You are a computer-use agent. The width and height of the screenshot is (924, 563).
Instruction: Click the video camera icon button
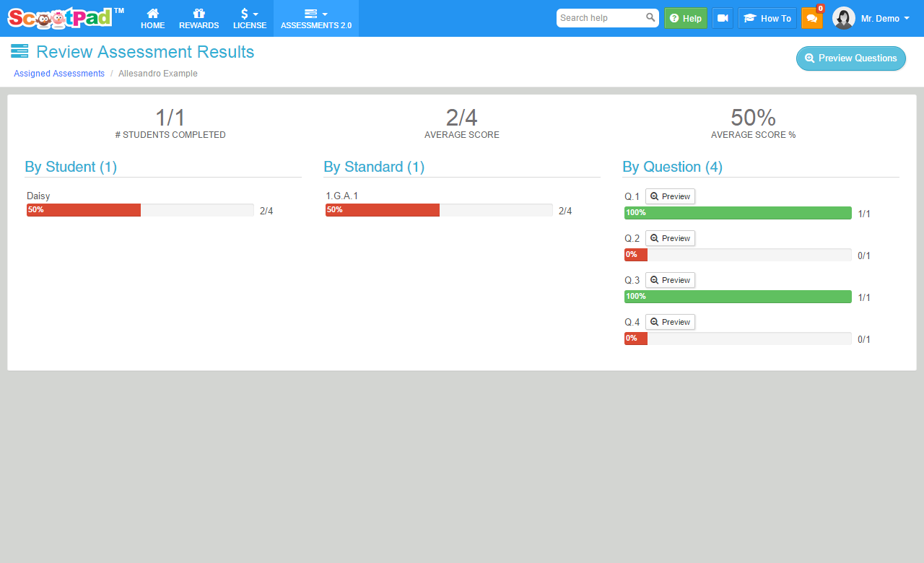click(x=723, y=18)
